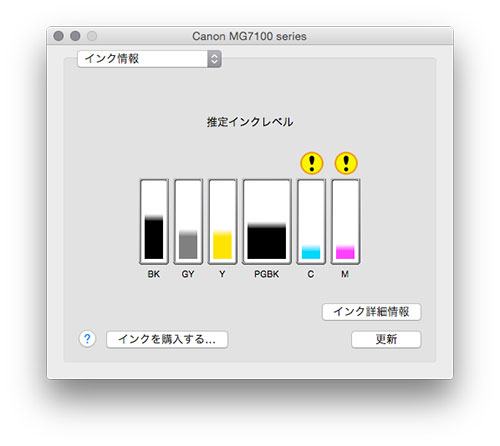Screen dimensions: 500x446
Task: Select the M magenta ink gauge
Action: pos(345,222)
